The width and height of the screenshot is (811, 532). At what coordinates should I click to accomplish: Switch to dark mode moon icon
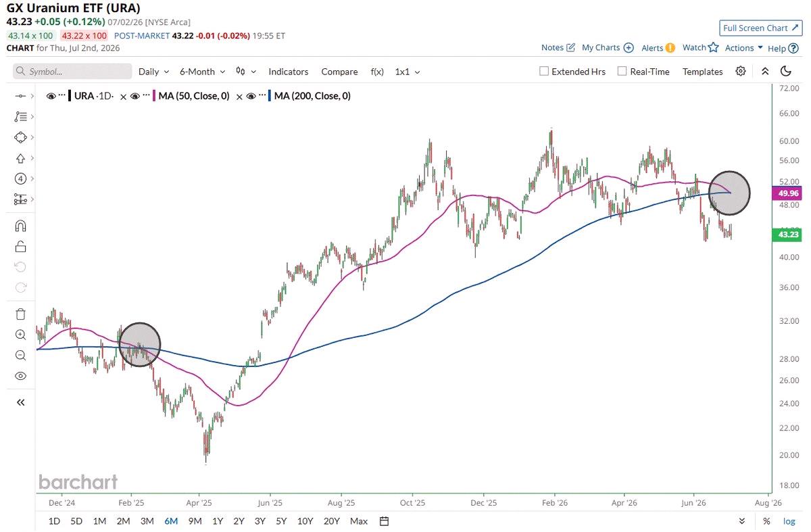point(785,71)
